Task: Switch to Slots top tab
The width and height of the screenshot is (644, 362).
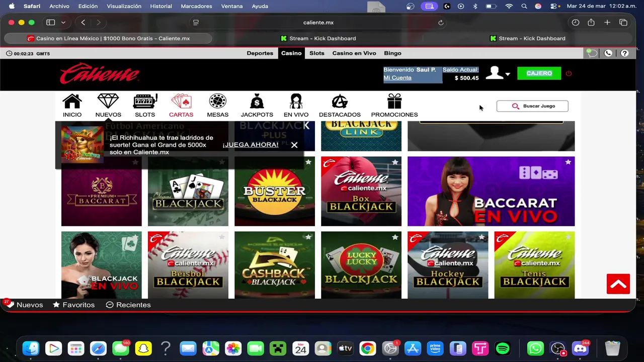Action: coord(317,53)
